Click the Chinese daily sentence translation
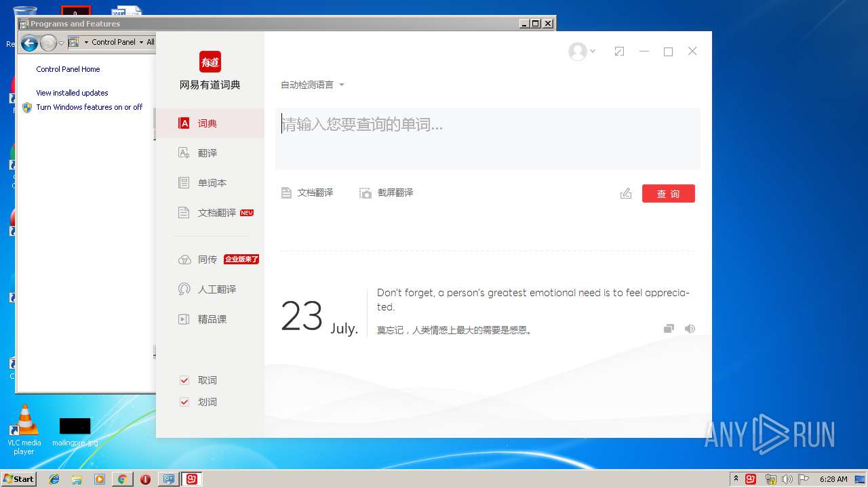The height and width of the screenshot is (488, 868). pyautogui.click(x=455, y=331)
